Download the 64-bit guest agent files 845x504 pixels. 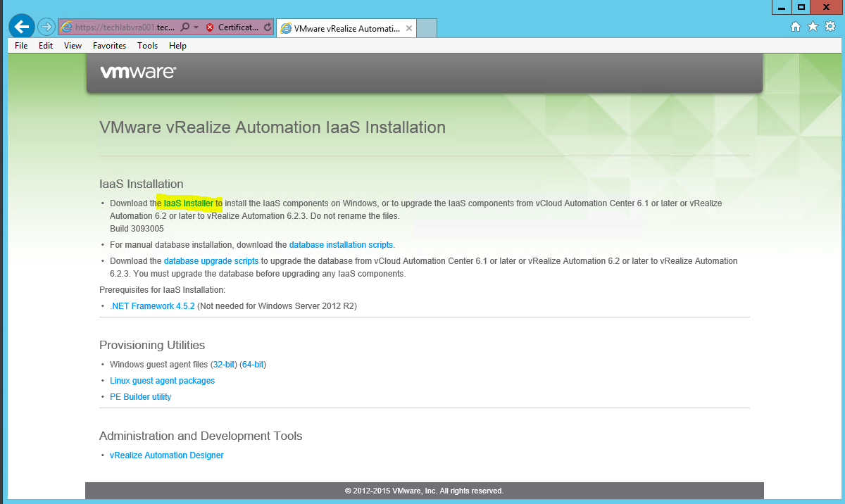[x=253, y=365]
